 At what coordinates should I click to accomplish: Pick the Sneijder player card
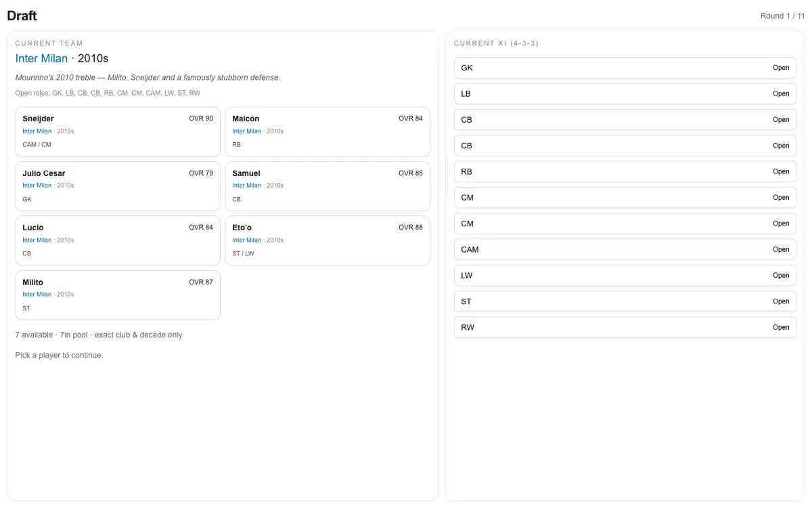pyautogui.click(x=118, y=131)
